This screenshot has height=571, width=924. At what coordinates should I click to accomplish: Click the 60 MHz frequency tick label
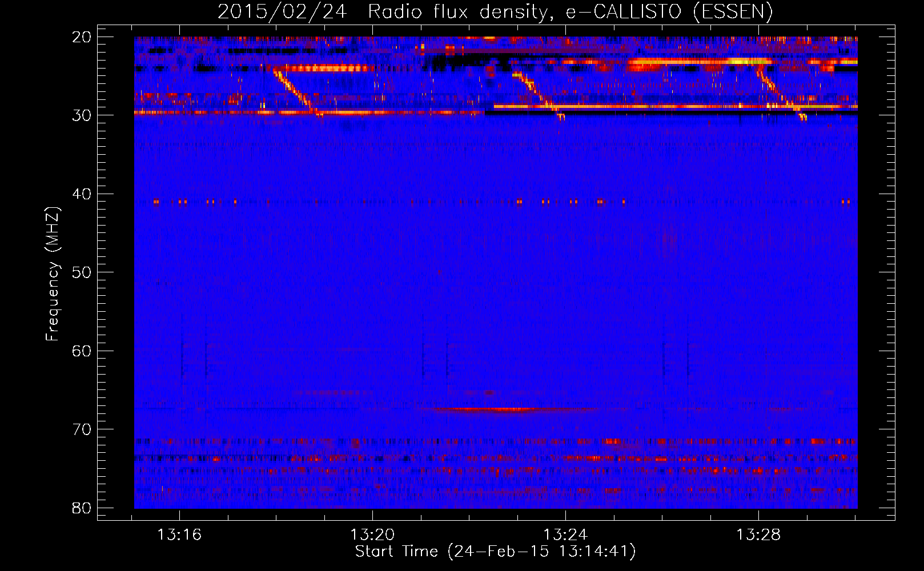(x=82, y=351)
